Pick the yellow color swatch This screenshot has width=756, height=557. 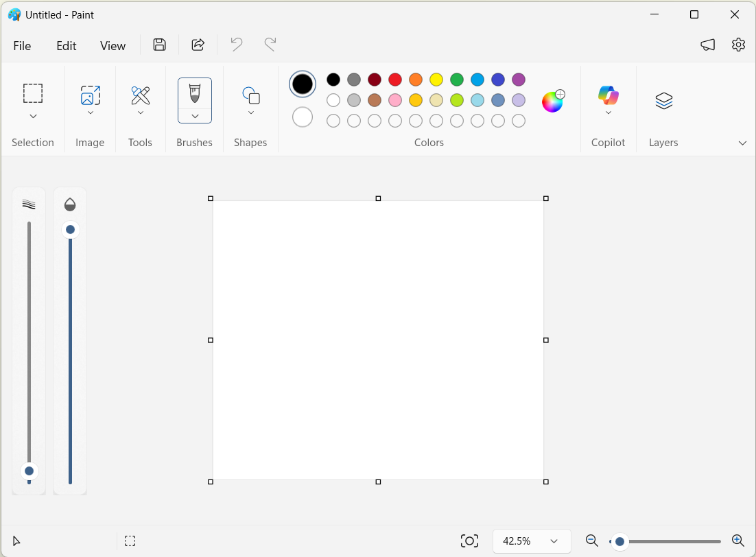[436, 80]
